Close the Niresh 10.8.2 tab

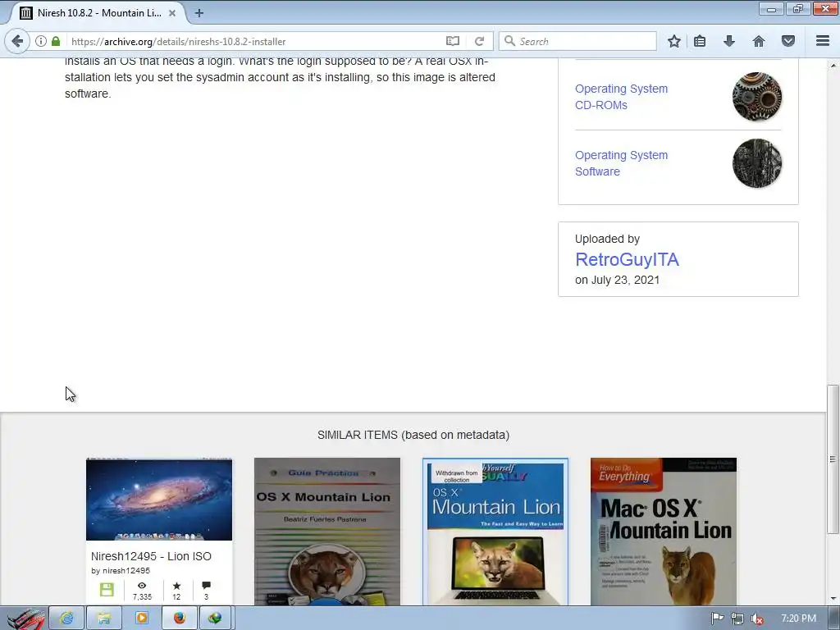point(172,13)
